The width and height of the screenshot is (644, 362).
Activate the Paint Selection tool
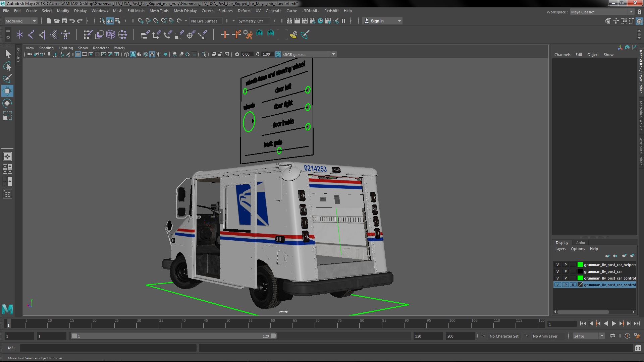7,78
